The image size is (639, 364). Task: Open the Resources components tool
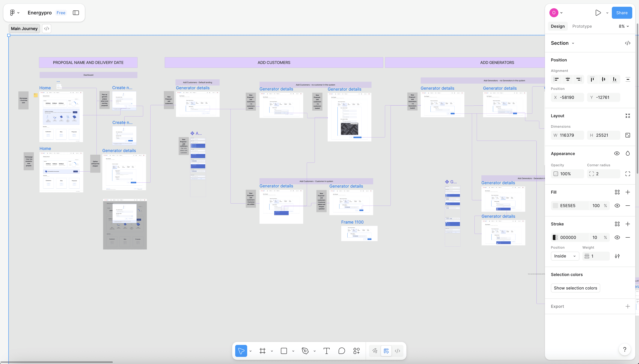point(357,351)
